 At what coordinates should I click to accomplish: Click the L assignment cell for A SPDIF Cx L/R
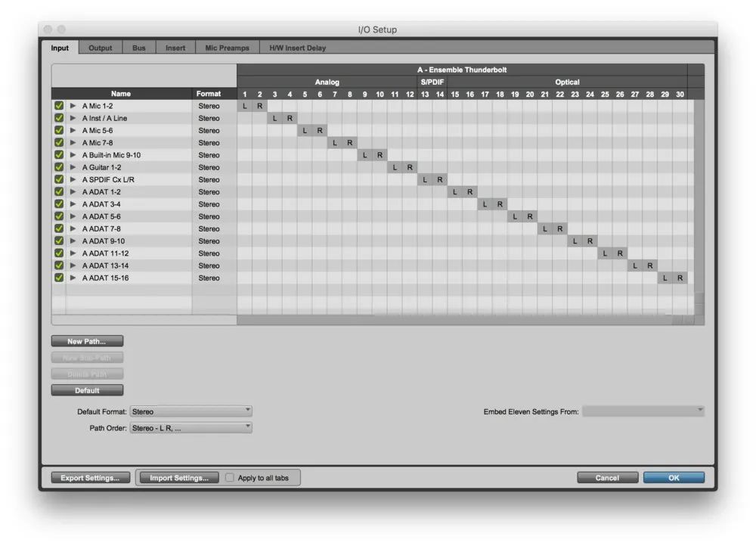pyautogui.click(x=425, y=180)
